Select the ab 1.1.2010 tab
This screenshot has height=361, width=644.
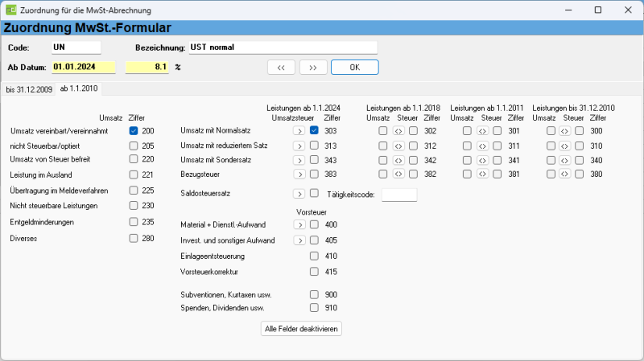tap(79, 88)
